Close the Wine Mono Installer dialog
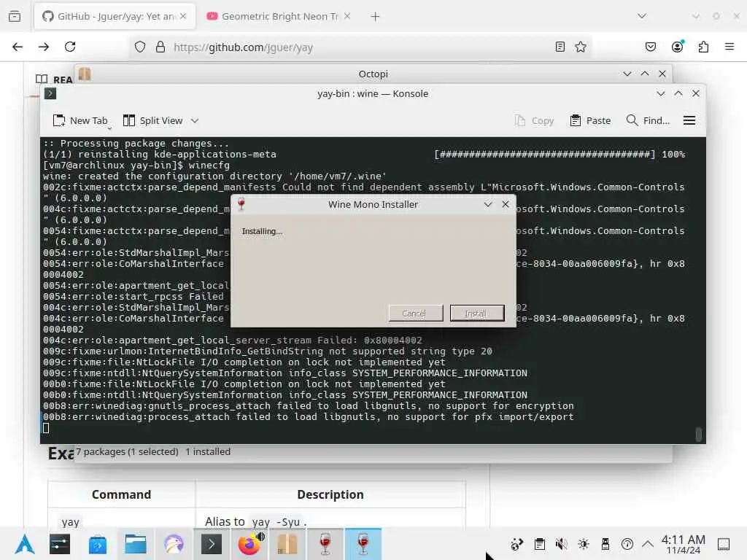This screenshot has height=560, width=747. (x=506, y=204)
